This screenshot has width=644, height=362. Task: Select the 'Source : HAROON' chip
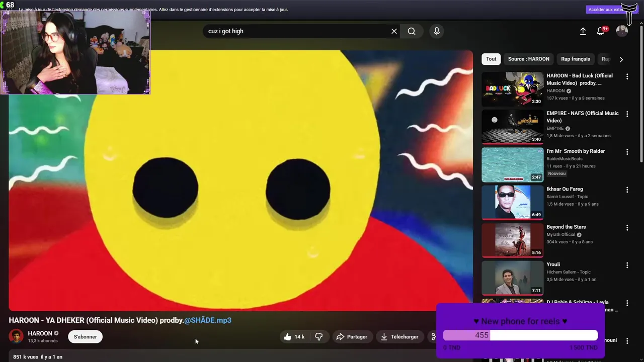click(x=528, y=59)
